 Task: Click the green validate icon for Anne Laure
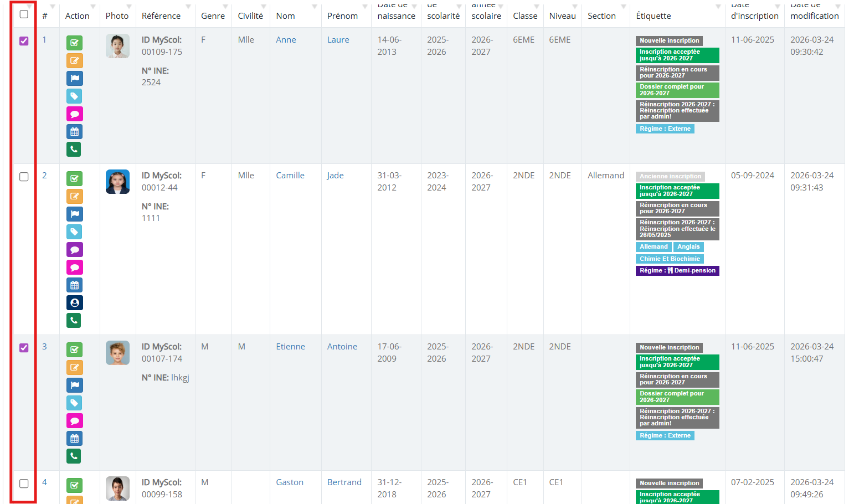coord(74,43)
